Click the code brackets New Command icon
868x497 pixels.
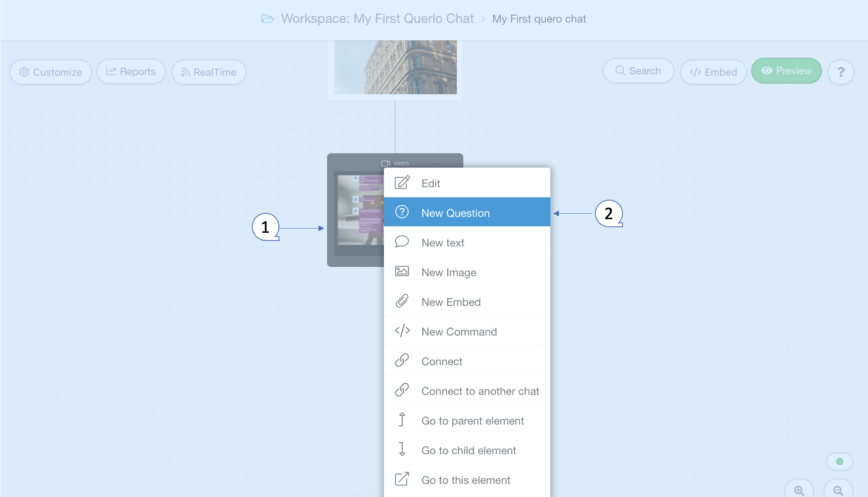pos(402,331)
